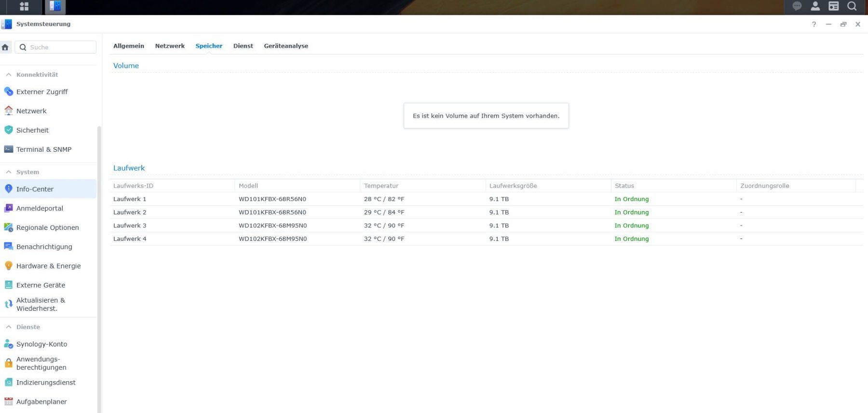Select the Laufwerk 1 row

tap(486, 199)
